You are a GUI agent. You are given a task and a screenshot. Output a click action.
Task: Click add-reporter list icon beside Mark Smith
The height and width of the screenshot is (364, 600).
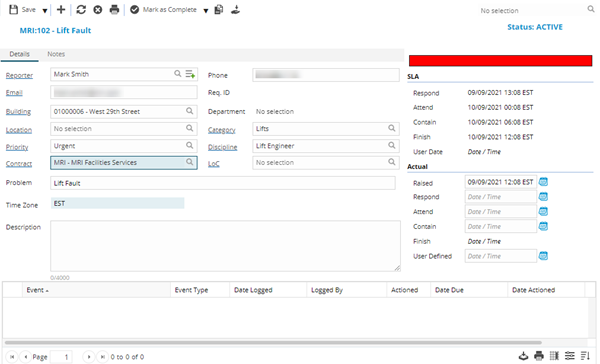click(x=190, y=74)
